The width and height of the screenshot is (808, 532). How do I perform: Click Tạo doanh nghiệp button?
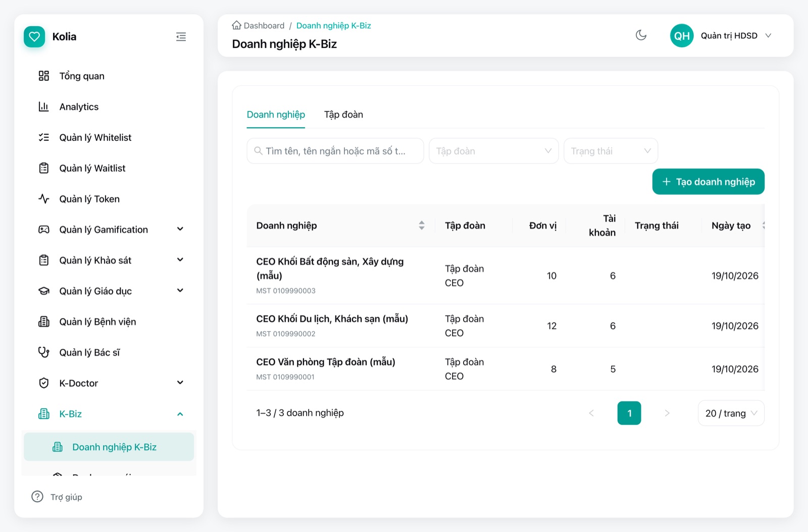click(x=709, y=182)
